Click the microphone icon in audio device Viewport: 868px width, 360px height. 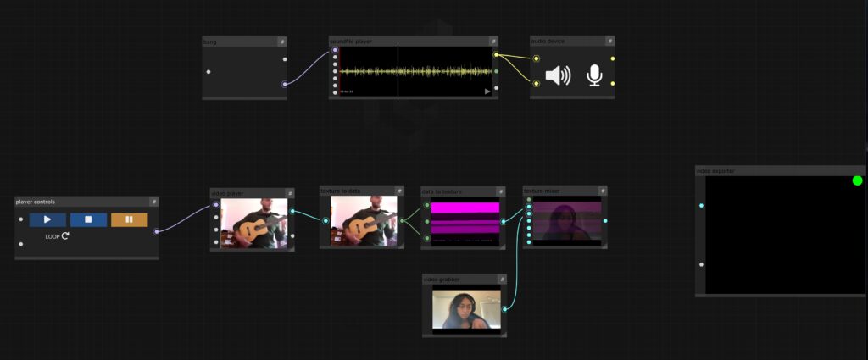tap(594, 75)
